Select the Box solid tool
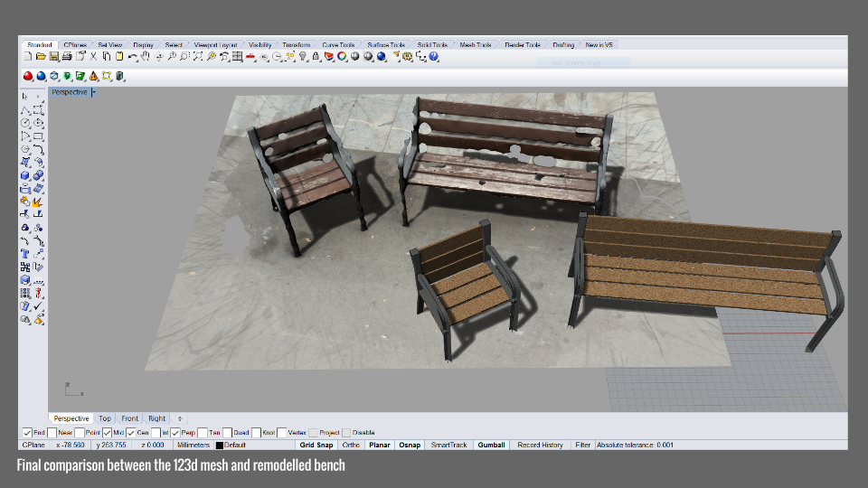This screenshot has height=488, width=868. (25, 175)
